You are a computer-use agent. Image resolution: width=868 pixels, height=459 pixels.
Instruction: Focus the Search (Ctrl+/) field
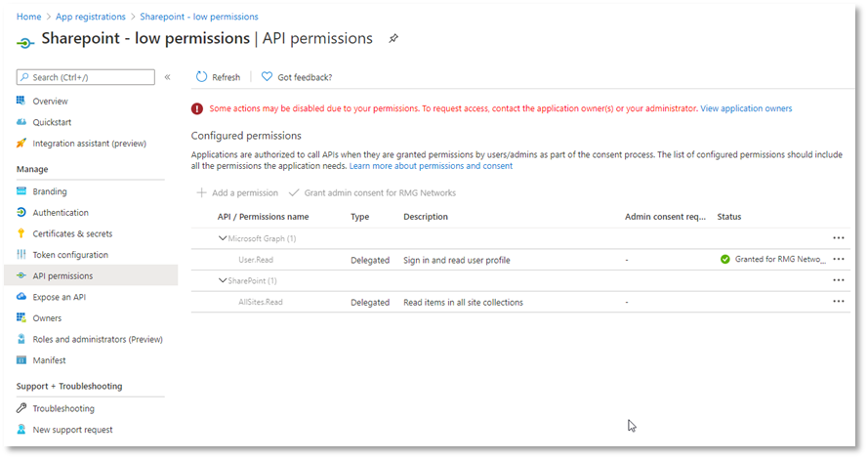[x=86, y=77]
